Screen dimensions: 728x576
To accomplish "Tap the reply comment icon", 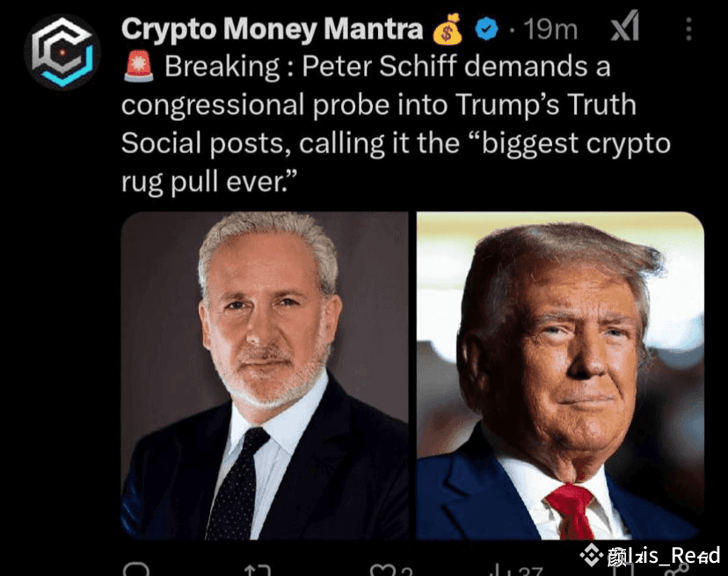I will (136, 570).
